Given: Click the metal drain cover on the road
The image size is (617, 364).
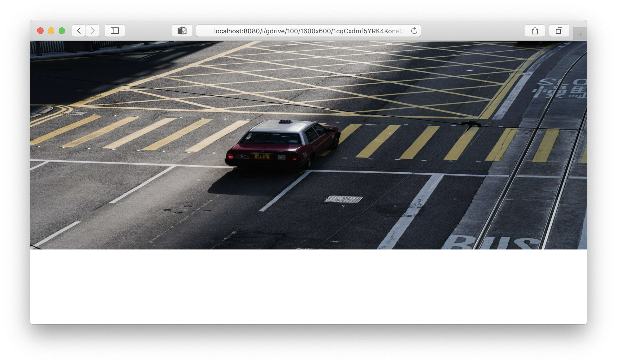Looking at the screenshot, I should [x=343, y=199].
